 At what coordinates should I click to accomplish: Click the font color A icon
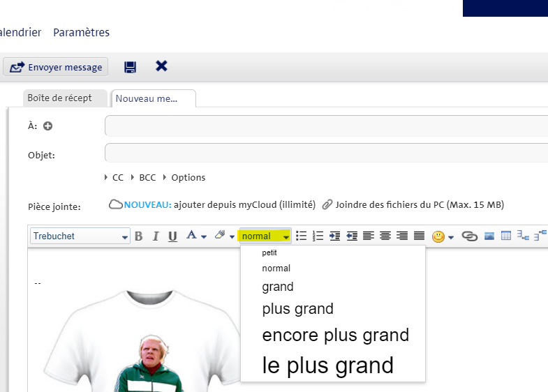[191, 235]
